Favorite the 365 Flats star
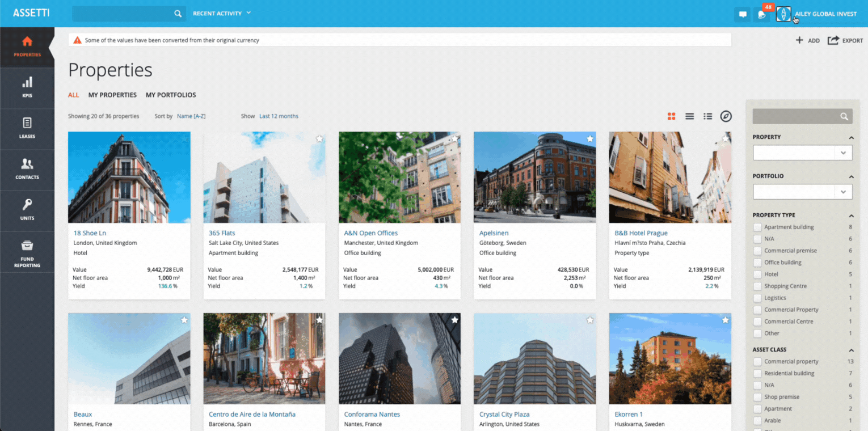This screenshot has width=868, height=431. [319, 138]
